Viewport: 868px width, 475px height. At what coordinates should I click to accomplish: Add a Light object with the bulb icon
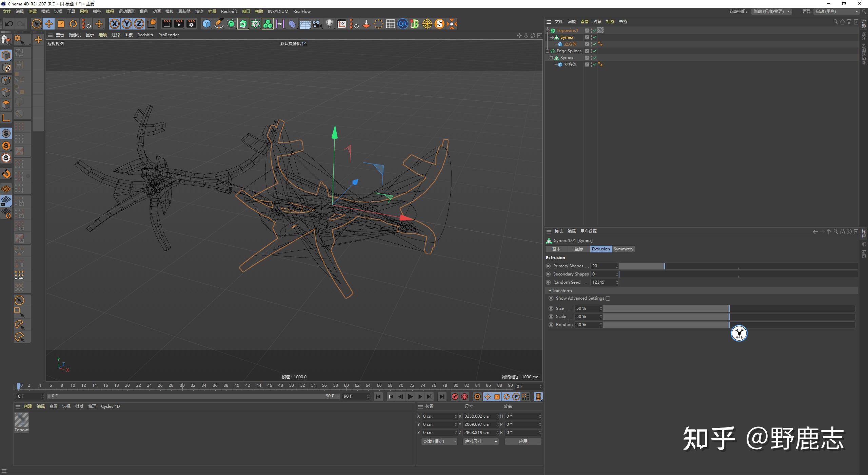(x=329, y=24)
